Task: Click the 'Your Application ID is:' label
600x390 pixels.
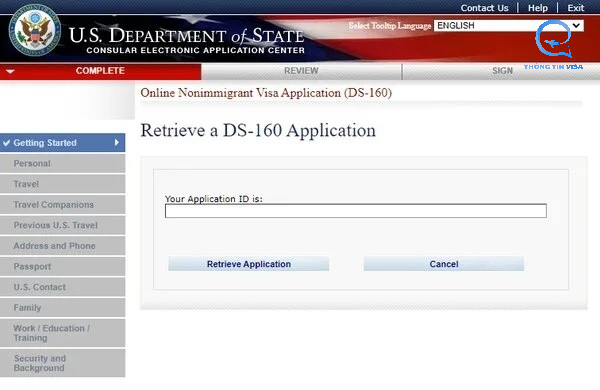Action: point(214,199)
